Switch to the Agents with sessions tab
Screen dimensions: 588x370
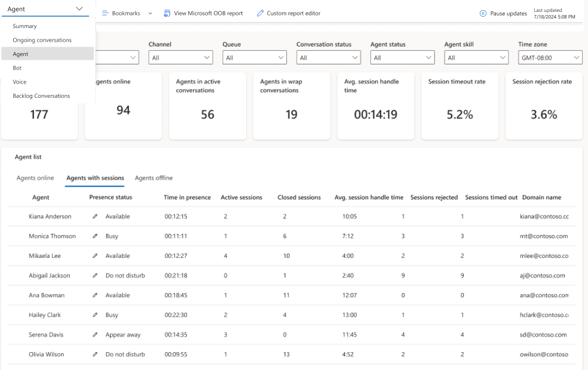(95, 178)
